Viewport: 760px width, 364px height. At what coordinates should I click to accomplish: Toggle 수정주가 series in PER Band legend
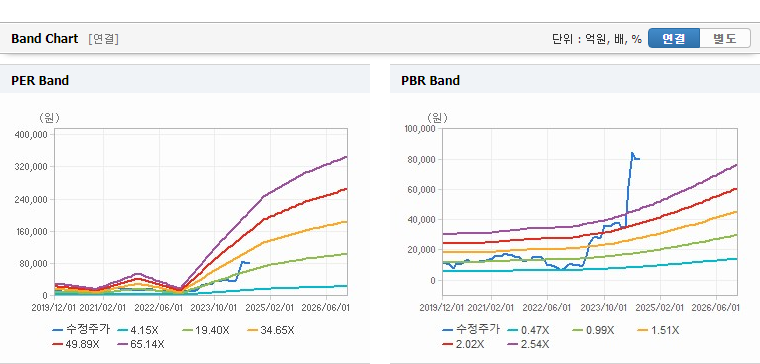[81, 330]
